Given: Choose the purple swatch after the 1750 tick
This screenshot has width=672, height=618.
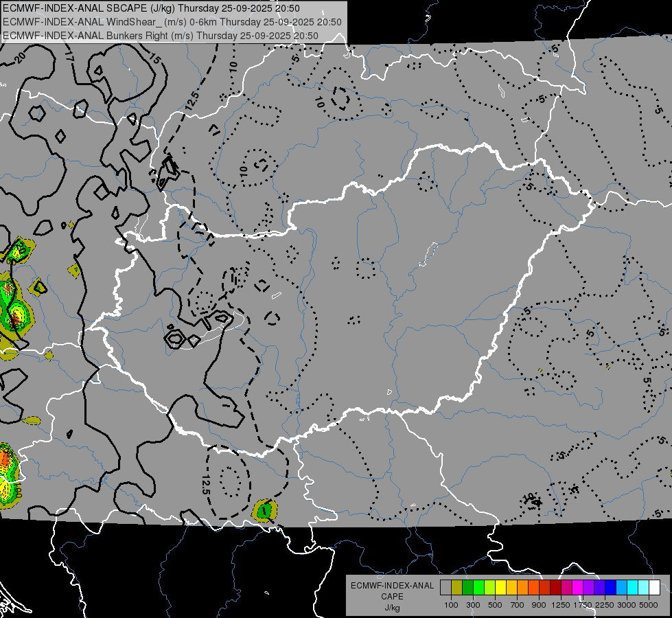Looking at the screenshot, I should (588, 588).
